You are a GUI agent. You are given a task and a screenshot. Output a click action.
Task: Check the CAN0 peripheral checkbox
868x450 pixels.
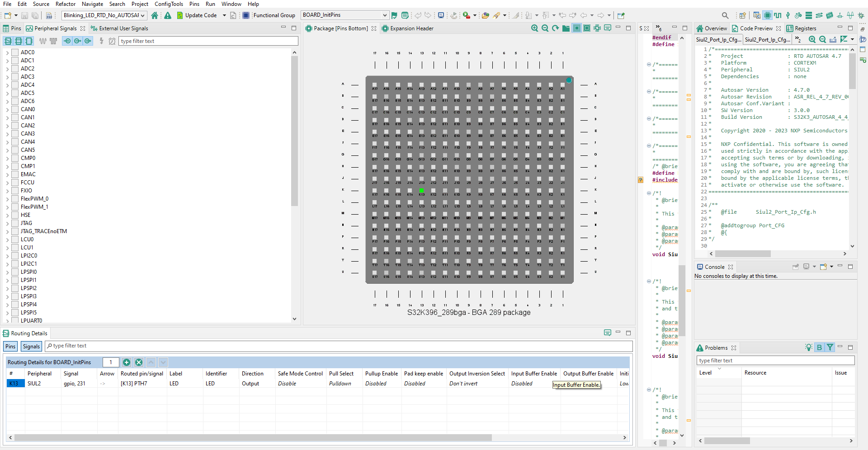15,109
